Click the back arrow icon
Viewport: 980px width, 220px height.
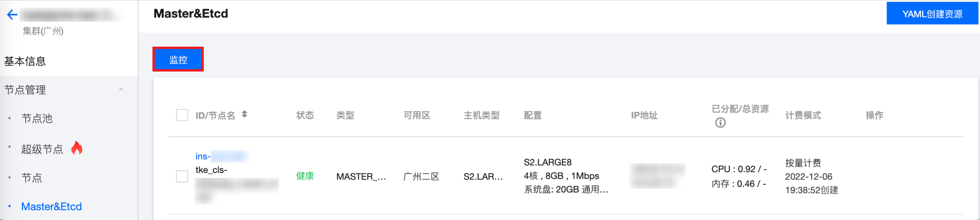12,15
